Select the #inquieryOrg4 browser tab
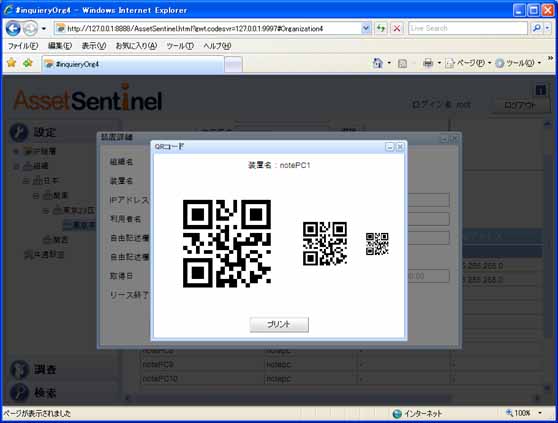 pos(133,64)
